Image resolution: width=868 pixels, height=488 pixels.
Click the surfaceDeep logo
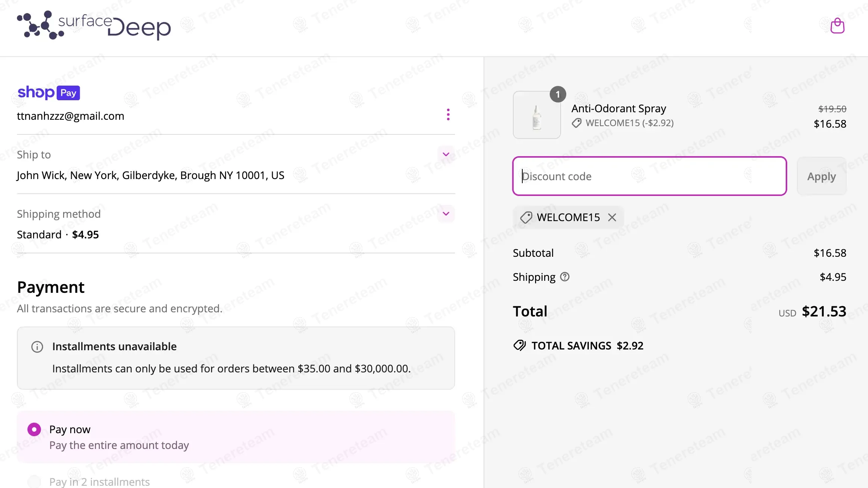94,25
